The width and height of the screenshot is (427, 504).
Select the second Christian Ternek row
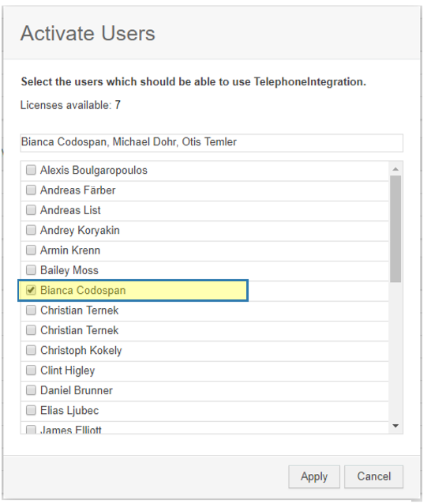coord(204,330)
